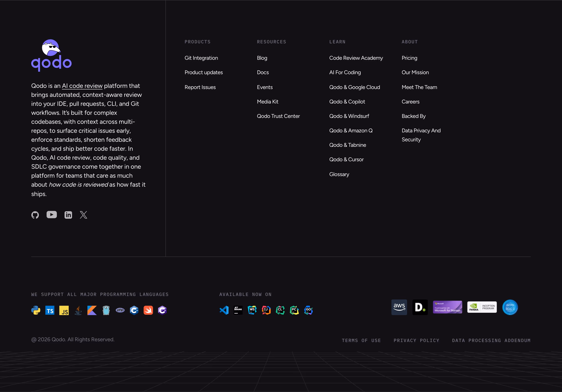Image resolution: width=562 pixels, height=392 pixels.
Task: Open the AI code review link
Action: point(82,86)
